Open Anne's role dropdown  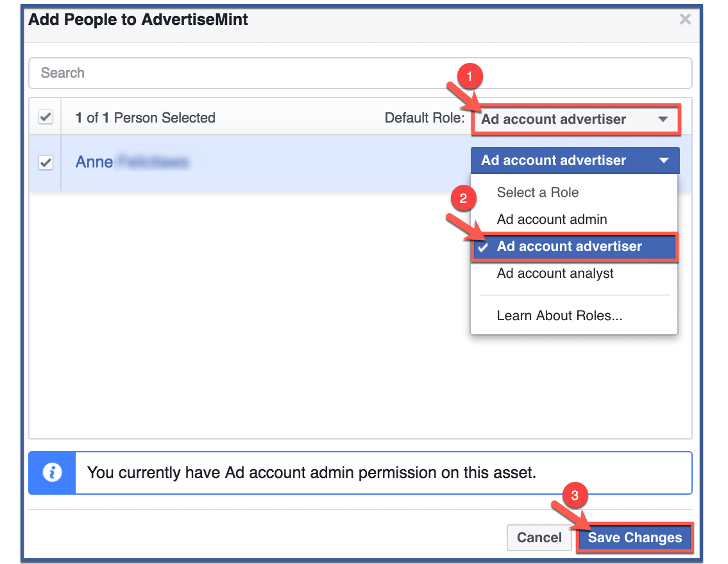564,160
